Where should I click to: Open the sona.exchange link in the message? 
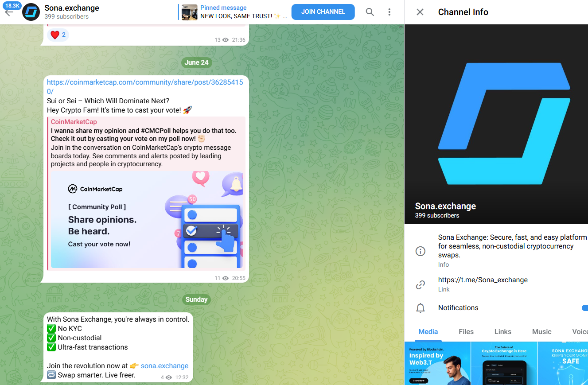click(x=164, y=366)
